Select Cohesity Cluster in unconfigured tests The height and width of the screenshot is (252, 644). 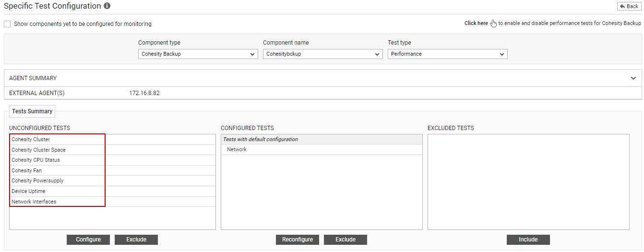click(113, 139)
